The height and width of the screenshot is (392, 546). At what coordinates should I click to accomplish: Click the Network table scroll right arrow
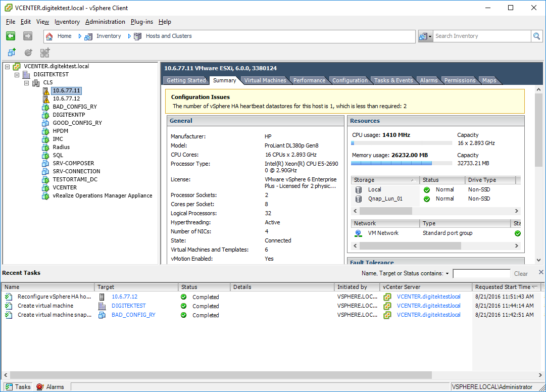pyautogui.click(x=516, y=246)
